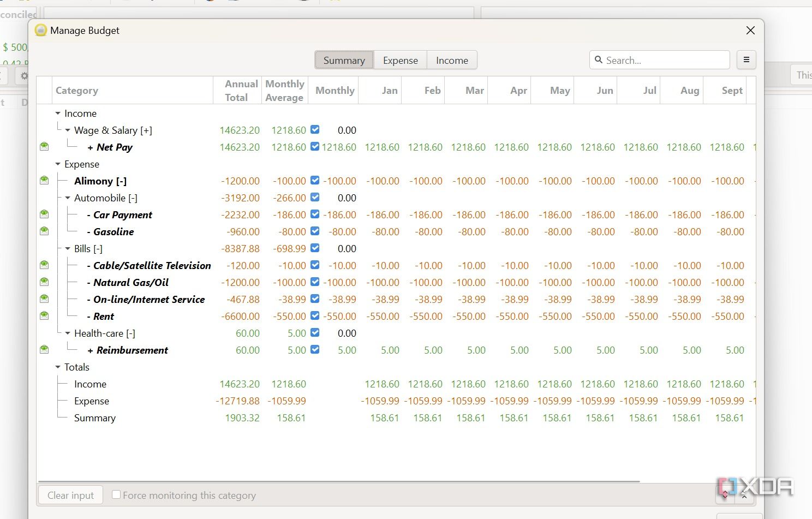Click the budget icon next to Reimbursement

point(44,350)
